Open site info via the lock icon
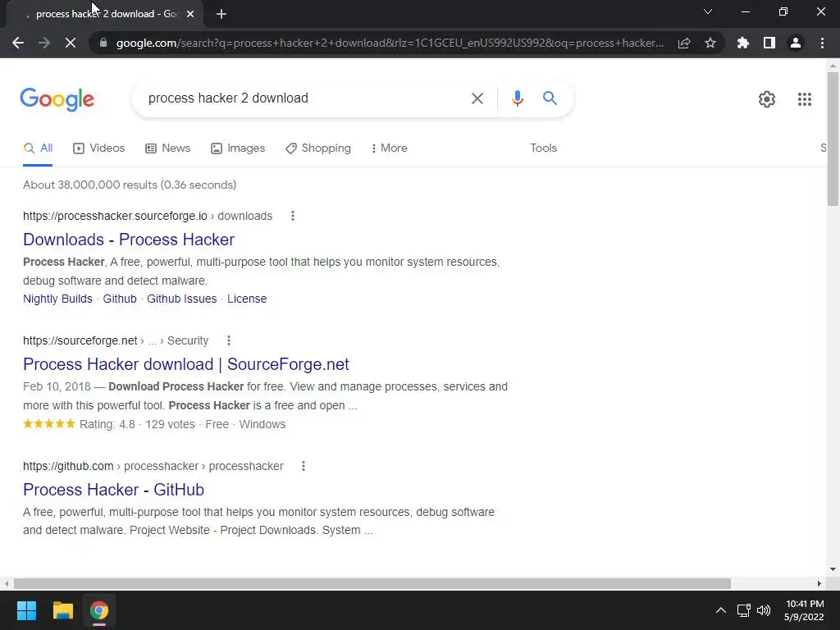This screenshot has height=630, width=840. click(x=103, y=43)
